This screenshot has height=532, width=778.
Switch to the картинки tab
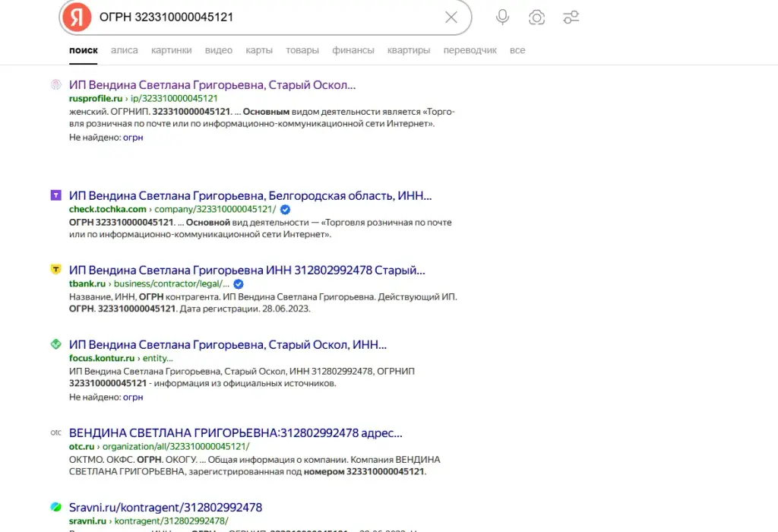click(x=171, y=50)
